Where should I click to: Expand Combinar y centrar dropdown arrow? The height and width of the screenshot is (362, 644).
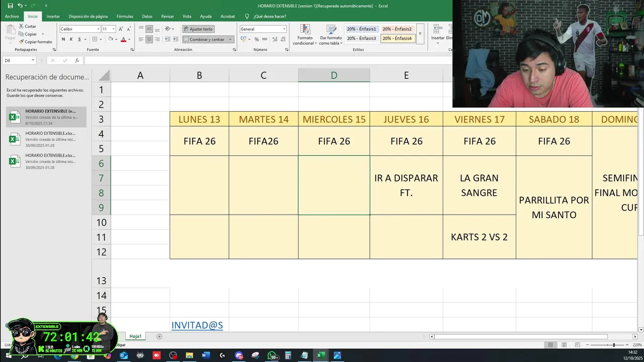click(x=230, y=39)
